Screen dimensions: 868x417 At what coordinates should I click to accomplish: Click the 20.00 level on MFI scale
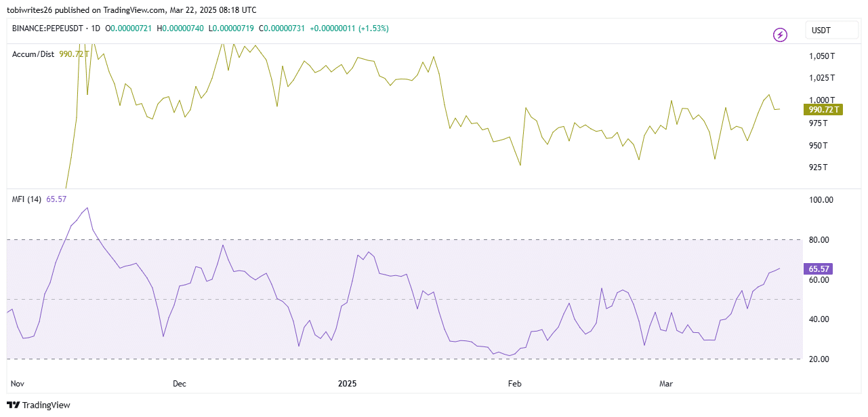[x=820, y=359]
